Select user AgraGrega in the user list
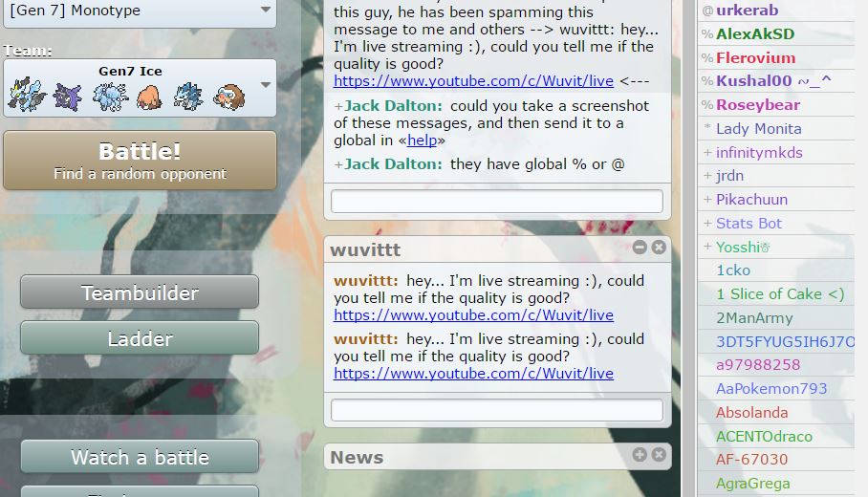Image resolution: width=868 pixels, height=497 pixels. point(776,484)
